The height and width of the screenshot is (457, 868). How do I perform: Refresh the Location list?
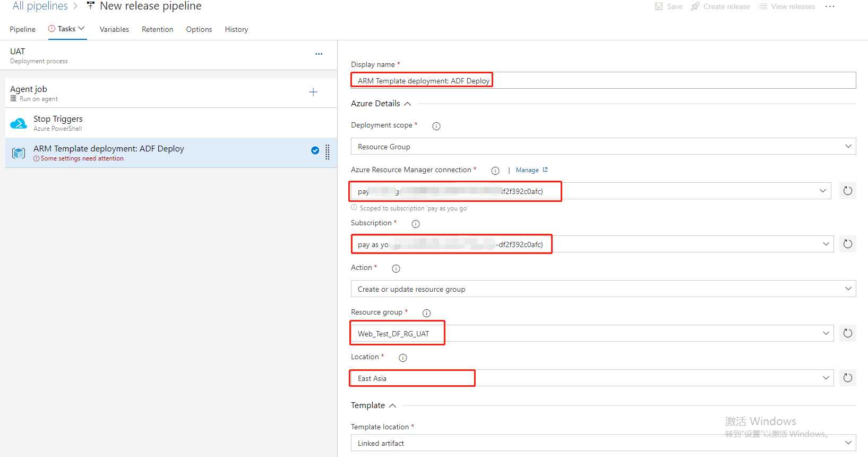(848, 378)
